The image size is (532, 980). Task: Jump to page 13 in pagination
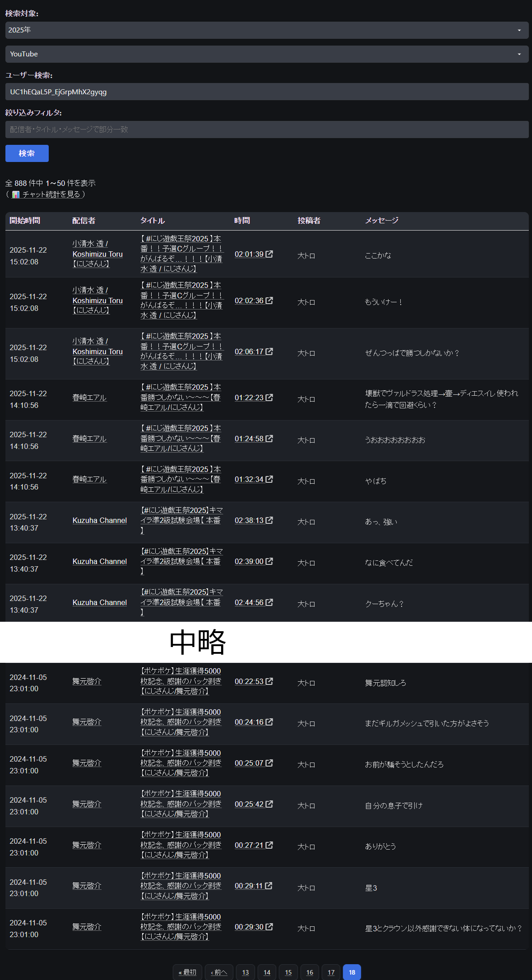[245, 972]
